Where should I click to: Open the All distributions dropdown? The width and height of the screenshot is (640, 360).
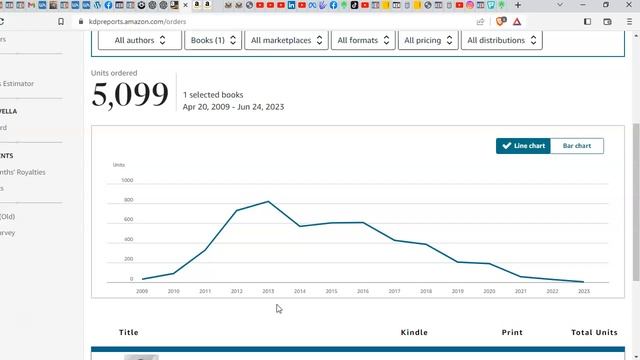tap(502, 40)
